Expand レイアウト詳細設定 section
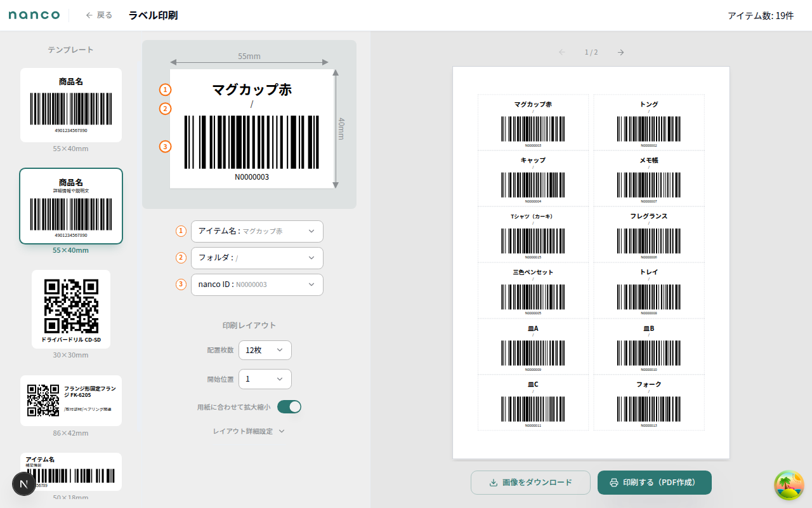The width and height of the screenshot is (812, 508). (249, 431)
